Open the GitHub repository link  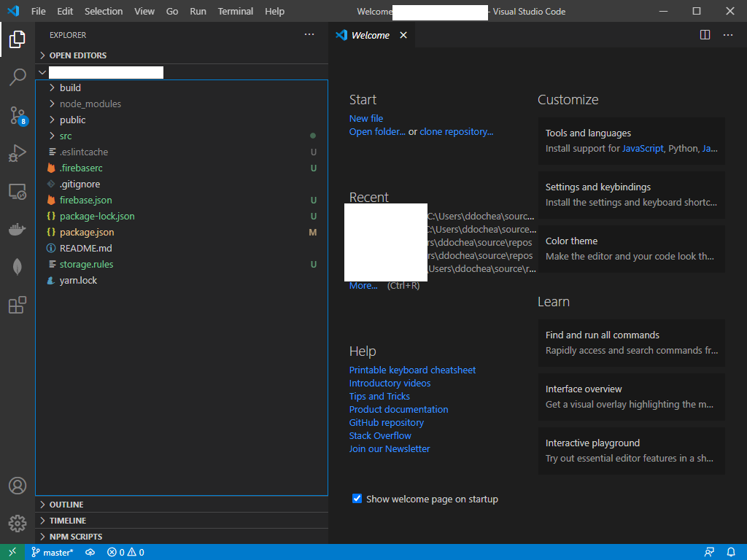(387, 422)
